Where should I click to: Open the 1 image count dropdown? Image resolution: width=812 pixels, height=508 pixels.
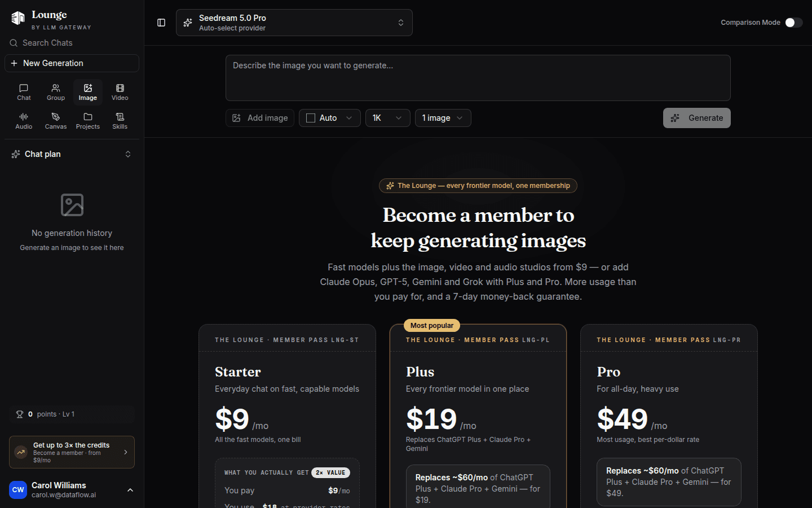443,118
